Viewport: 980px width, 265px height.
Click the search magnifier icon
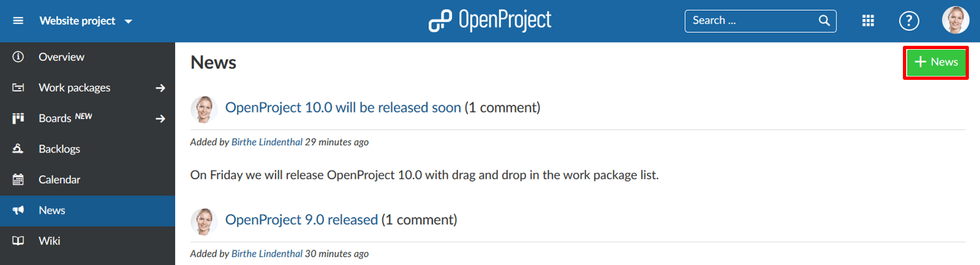click(825, 20)
